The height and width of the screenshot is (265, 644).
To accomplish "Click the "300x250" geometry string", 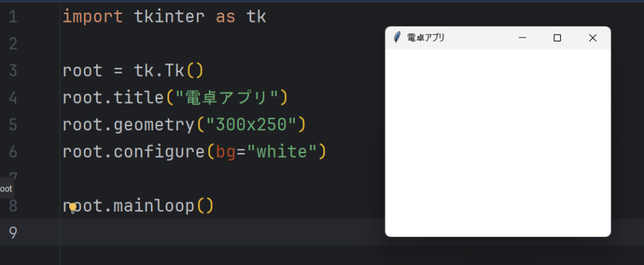I will [252, 125].
